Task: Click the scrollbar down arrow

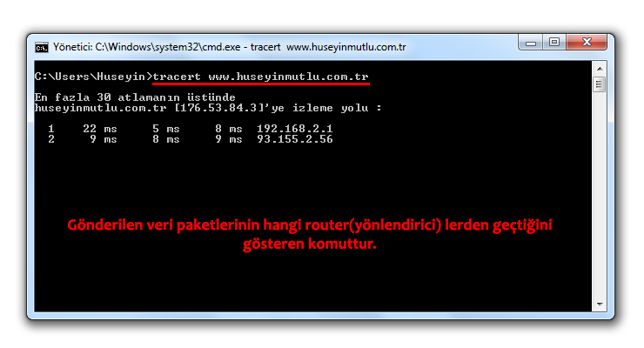Action: point(600,304)
